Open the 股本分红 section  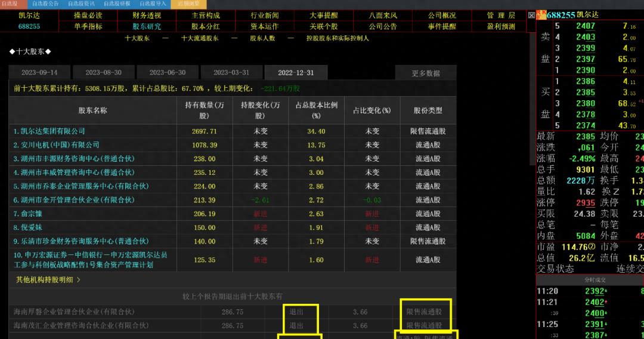click(x=206, y=26)
